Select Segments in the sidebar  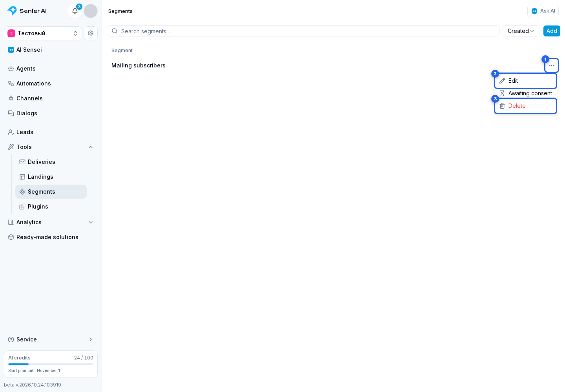(51, 192)
